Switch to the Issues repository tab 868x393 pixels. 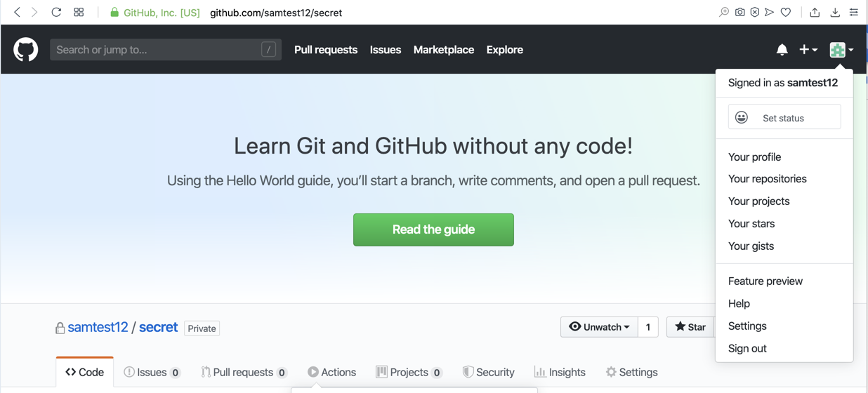coord(152,372)
